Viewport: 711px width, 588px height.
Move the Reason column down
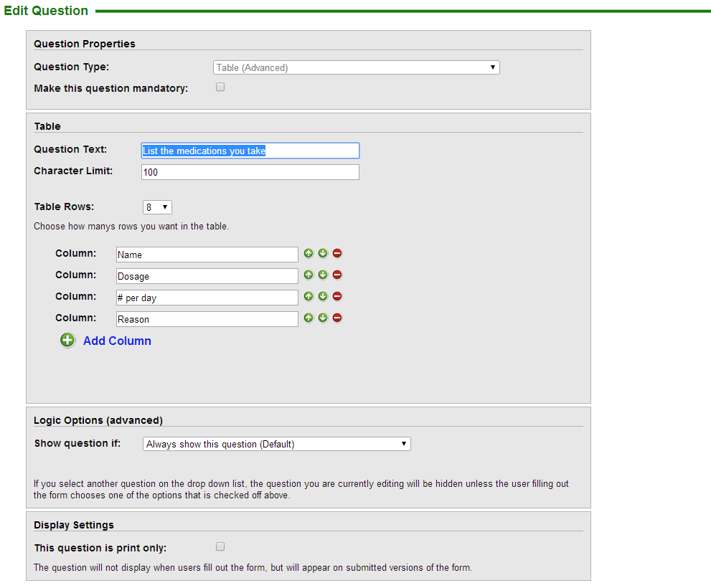tap(323, 318)
